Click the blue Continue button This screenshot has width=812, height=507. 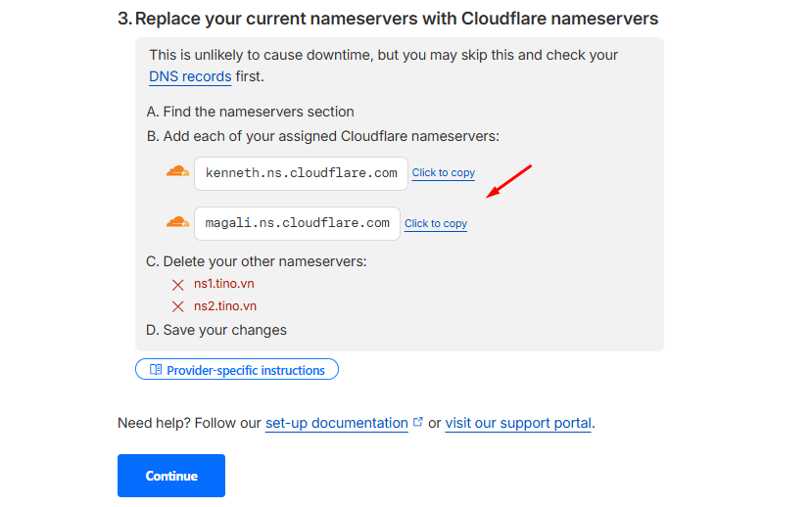click(x=171, y=476)
